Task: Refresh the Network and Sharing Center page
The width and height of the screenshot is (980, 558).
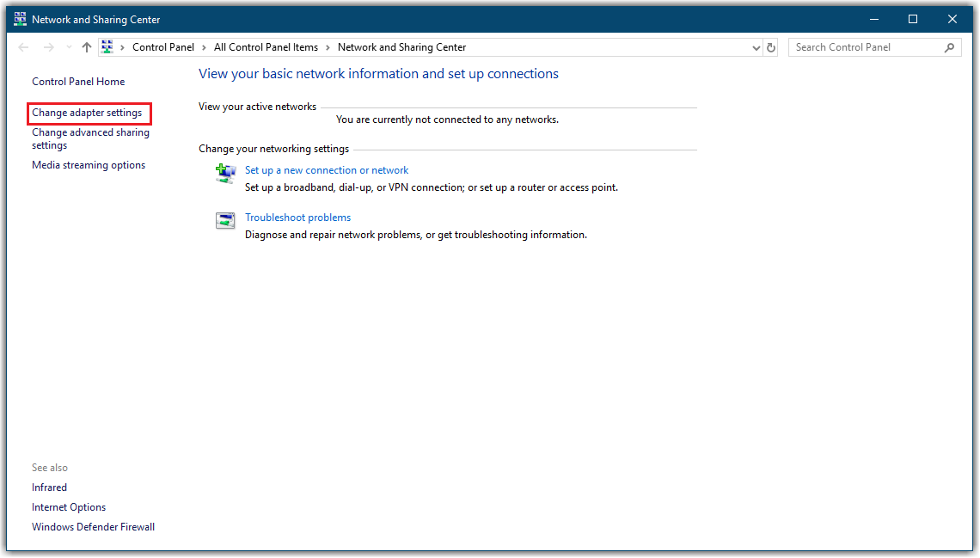Action: (771, 47)
